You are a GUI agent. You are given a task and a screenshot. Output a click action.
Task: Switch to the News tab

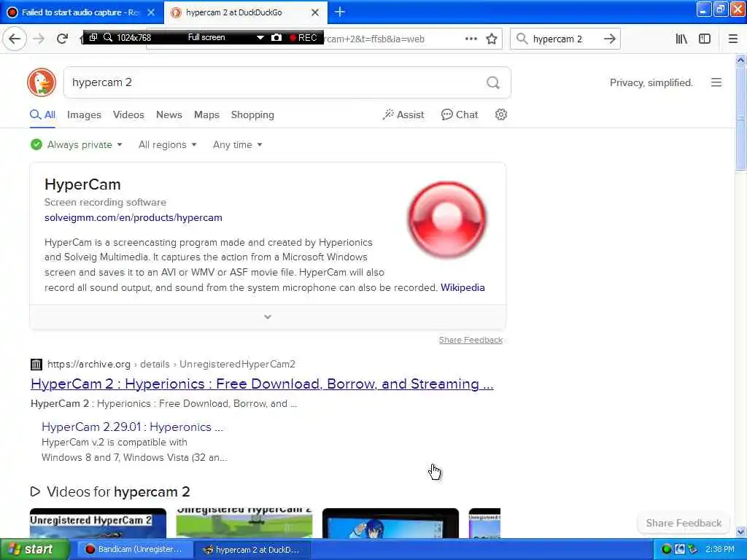click(169, 114)
